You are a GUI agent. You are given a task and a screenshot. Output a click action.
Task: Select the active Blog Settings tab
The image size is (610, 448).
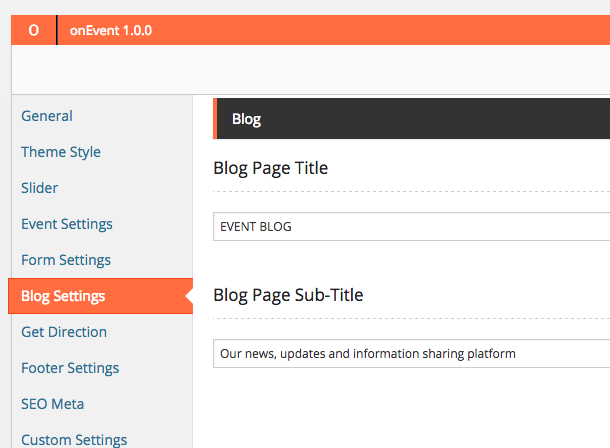[63, 296]
